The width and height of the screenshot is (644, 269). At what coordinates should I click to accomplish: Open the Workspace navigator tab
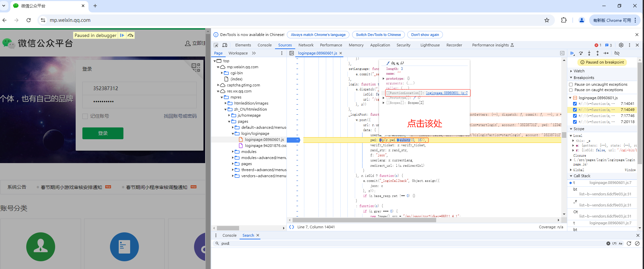238,53
